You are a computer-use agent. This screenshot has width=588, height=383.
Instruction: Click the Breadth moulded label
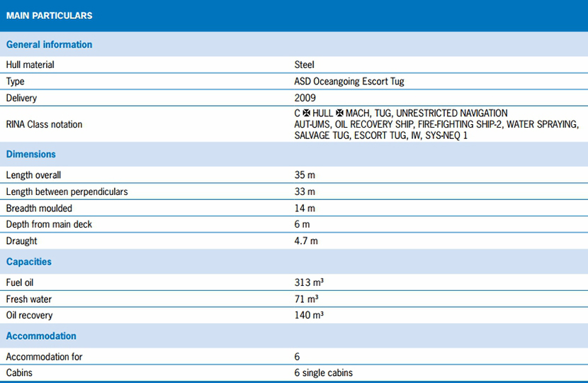tap(39, 209)
